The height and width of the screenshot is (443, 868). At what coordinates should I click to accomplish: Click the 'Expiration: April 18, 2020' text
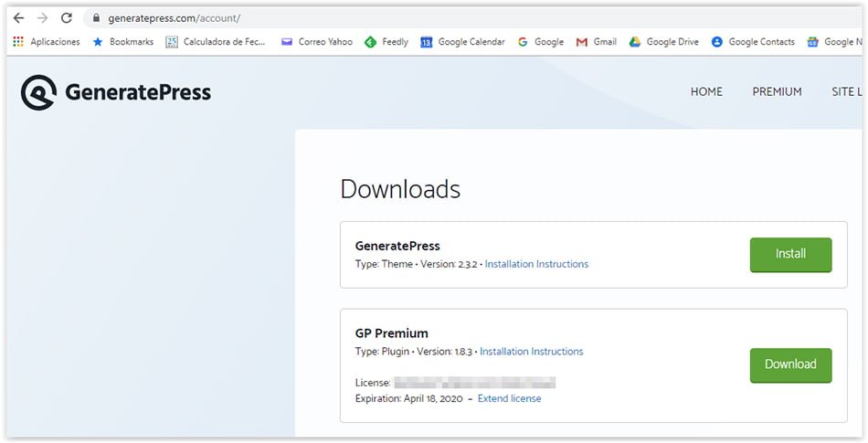pos(409,399)
